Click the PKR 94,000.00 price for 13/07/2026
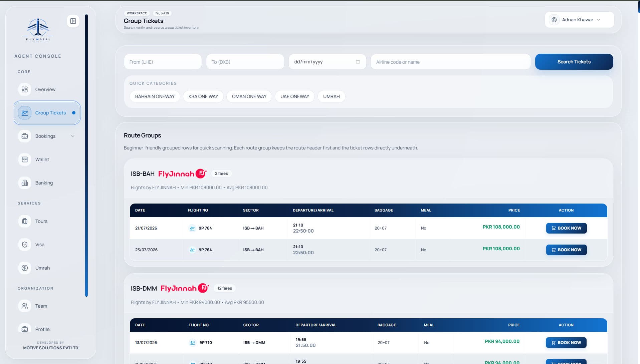This screenshot has width=640, height=364. (x=502, y=341)
